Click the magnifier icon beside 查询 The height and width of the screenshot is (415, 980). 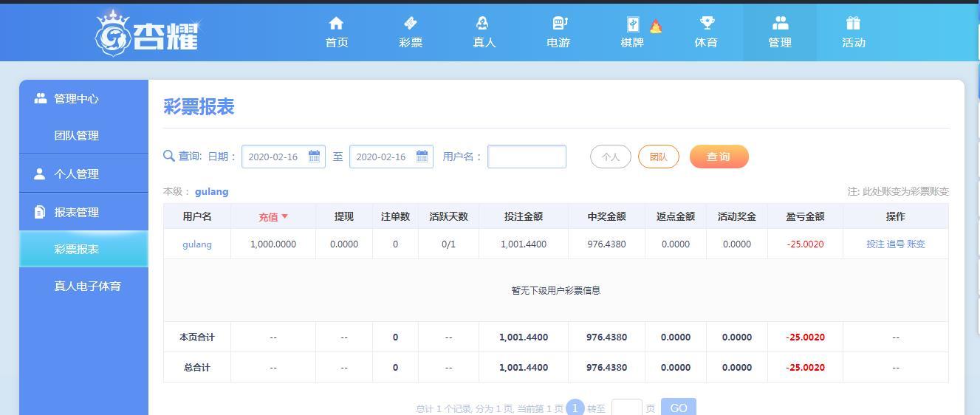pyautogui.click(x=169, y=156)
